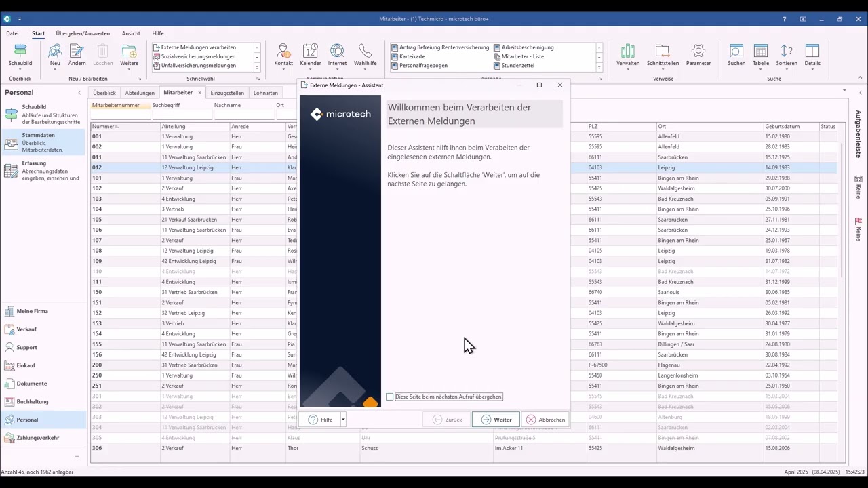Open the Zahlungsverkehr module in sidebar
Viewport: 868px width, 488px height.
pyautogui.click(x=43, y=438)
